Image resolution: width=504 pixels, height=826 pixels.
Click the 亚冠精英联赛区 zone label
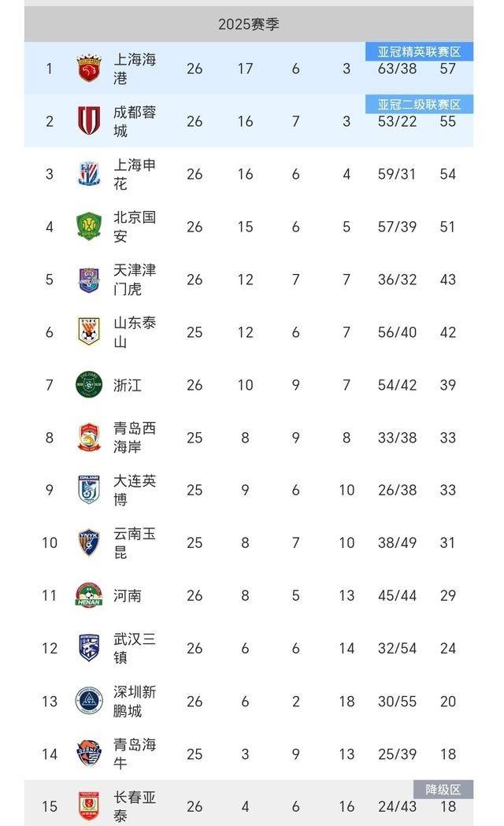419,52
